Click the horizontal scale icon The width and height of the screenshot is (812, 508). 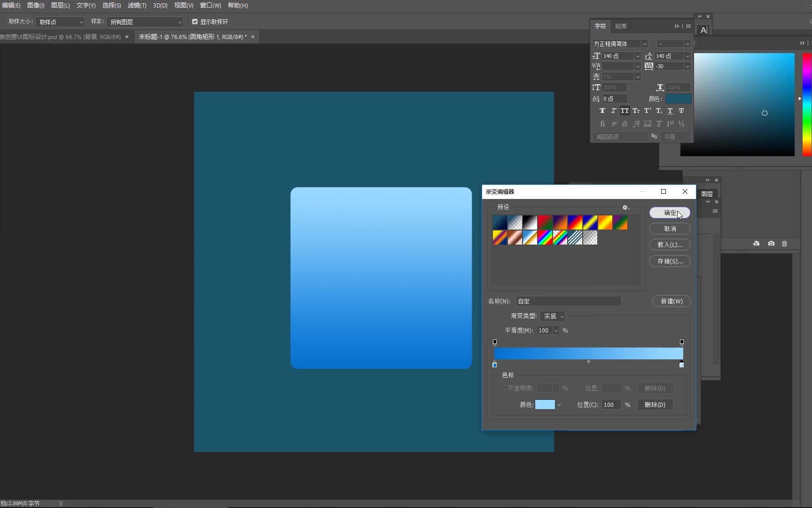point(660,87)
